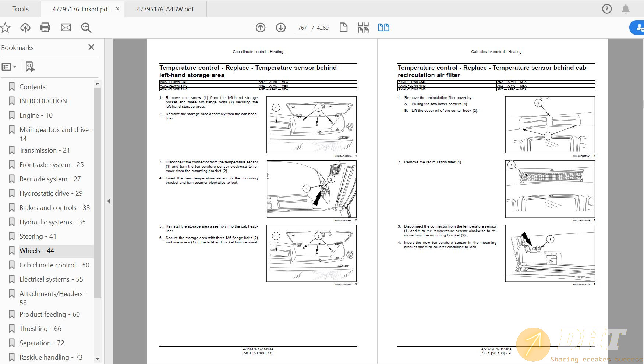The width and height of the screenshot is (644, 364).
Task: Click the bookmark icon beside INTRODUCTION
Action: (x=12, y=101)
